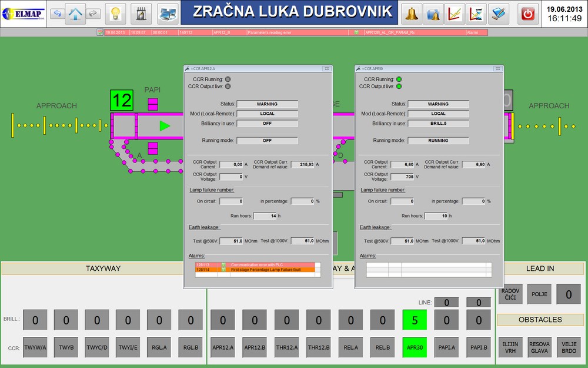Image resolution: width=588 pixels, height=368 pixels.
Task: Click the forward arrow navigation icon
Action: coord(93,13)
